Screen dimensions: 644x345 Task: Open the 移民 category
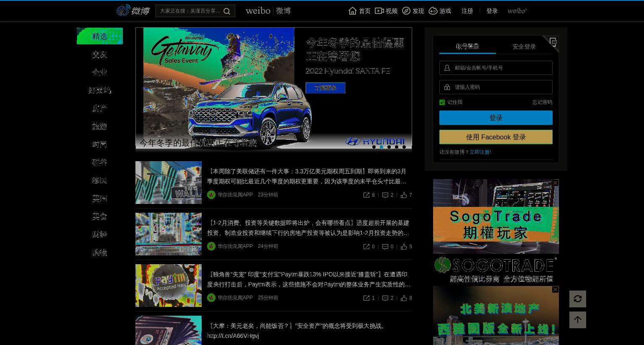point(100,180)
